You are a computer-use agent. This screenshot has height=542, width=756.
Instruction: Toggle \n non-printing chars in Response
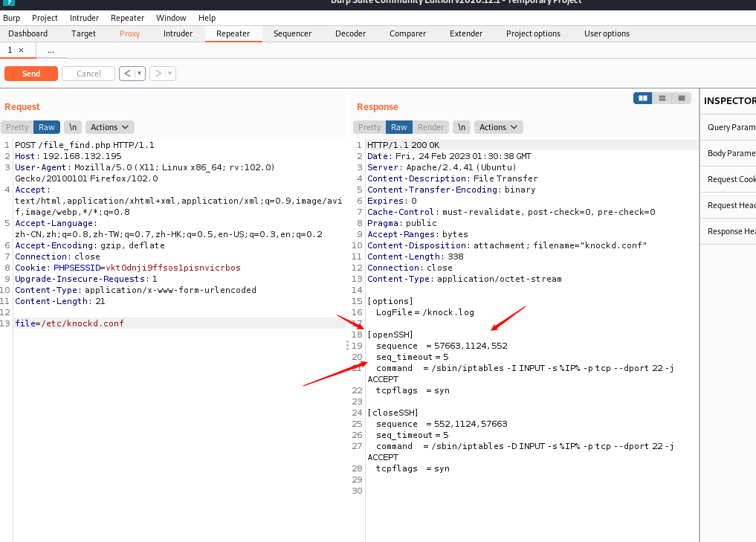pos(462,127)
